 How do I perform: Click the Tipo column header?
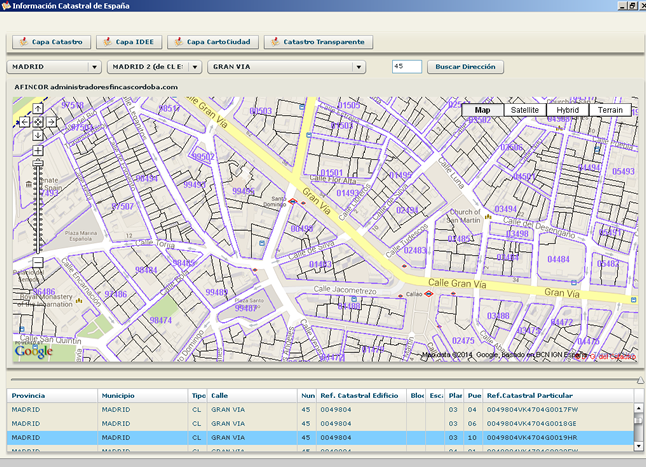198,396
